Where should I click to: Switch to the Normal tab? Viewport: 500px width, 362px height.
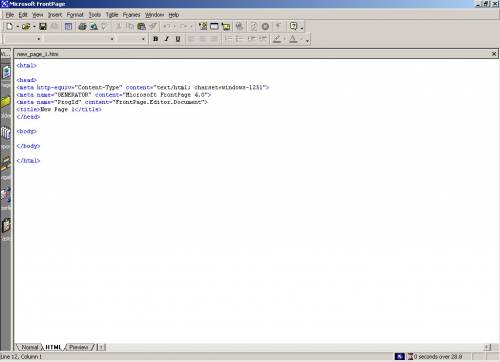click(30, 347)
